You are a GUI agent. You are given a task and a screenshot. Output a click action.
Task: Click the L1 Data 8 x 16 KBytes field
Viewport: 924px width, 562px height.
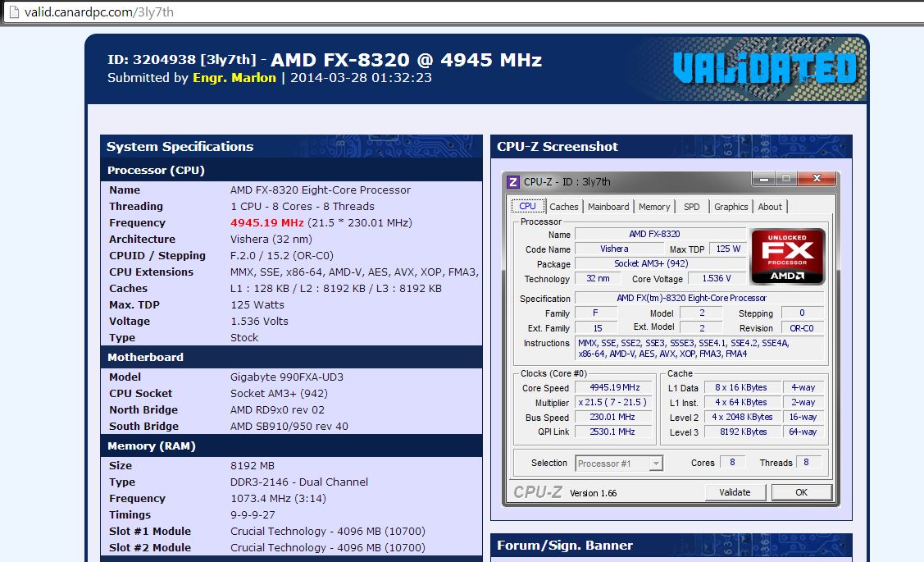741,387
